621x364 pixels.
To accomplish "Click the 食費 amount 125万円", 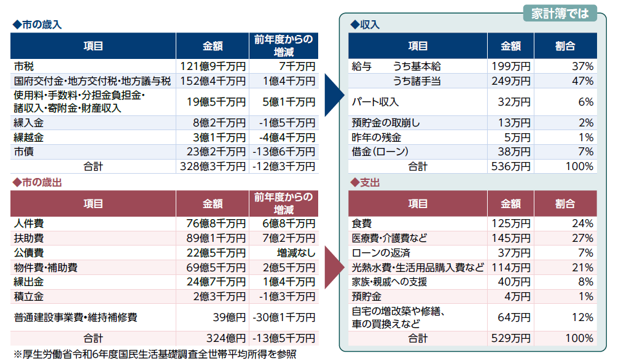I will point(510,223).
